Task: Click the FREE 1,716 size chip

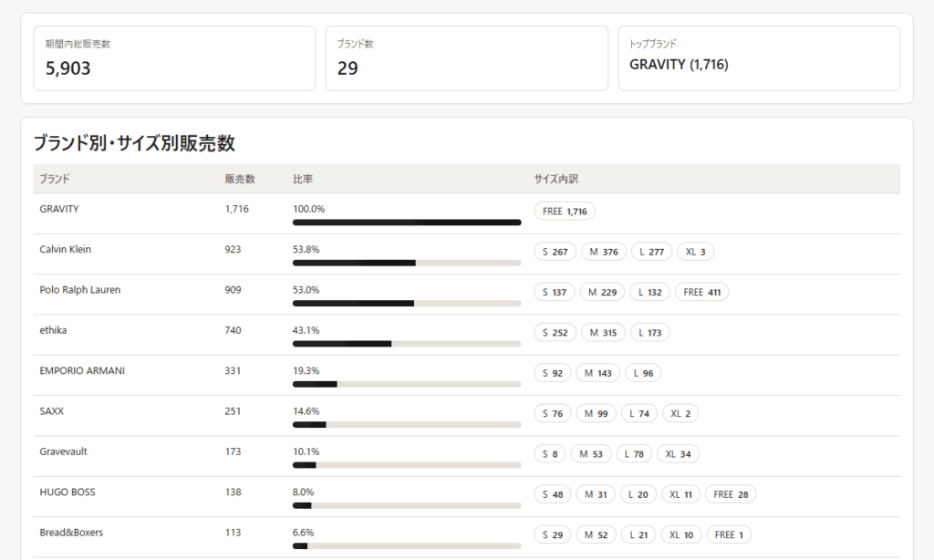Action: (565, 212)
